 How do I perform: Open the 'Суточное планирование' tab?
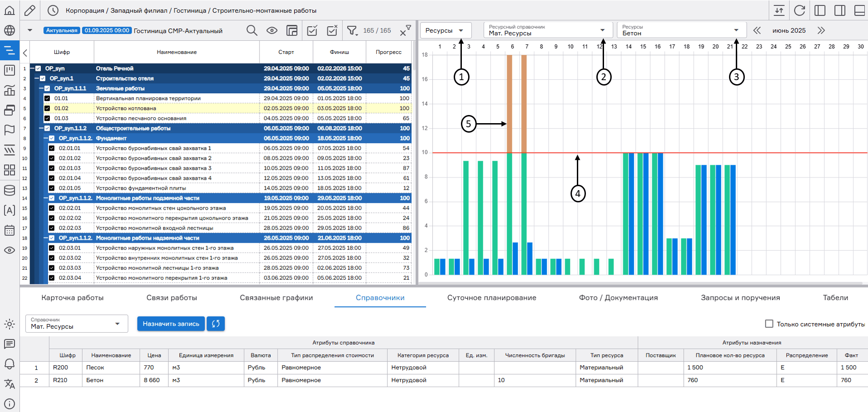[492, 297]
